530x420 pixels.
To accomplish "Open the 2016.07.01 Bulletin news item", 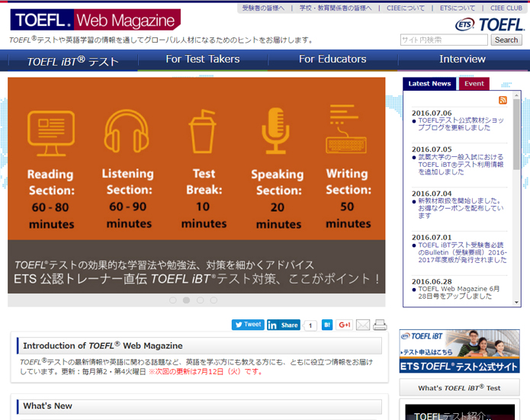I will [x=462, y=252].
